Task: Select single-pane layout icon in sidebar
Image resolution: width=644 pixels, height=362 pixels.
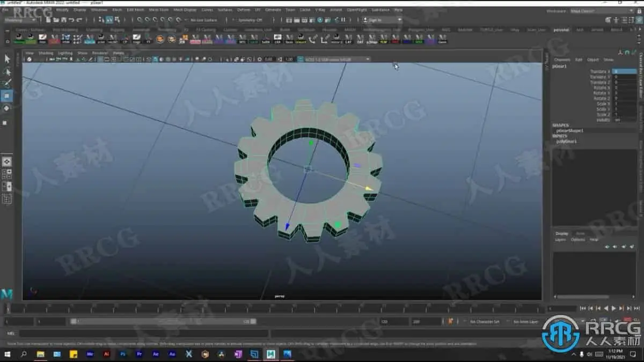Action: point(7,161)
